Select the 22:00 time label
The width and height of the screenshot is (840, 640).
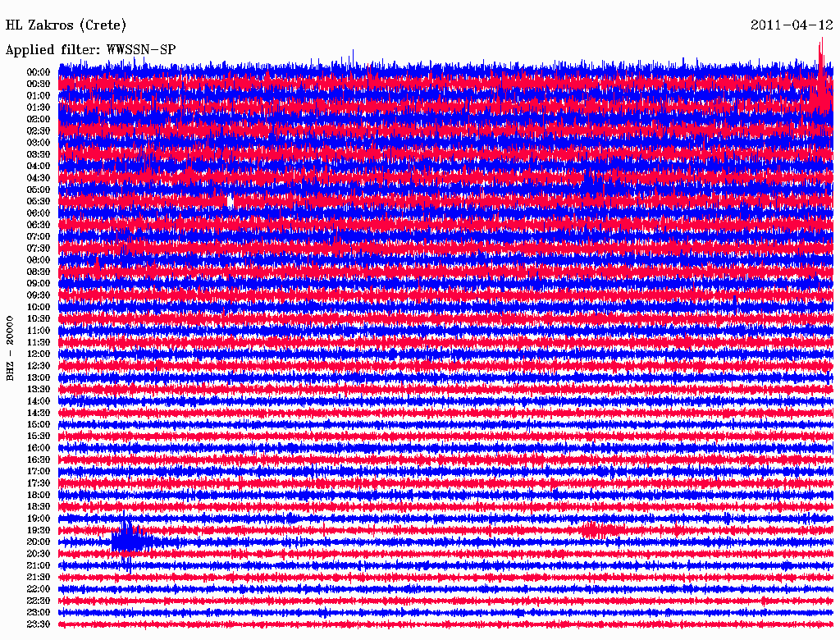[x=39, y=589]
